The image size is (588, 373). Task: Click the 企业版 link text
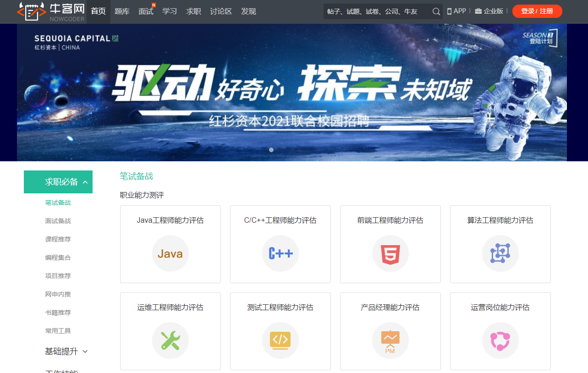tap(493, 11)
